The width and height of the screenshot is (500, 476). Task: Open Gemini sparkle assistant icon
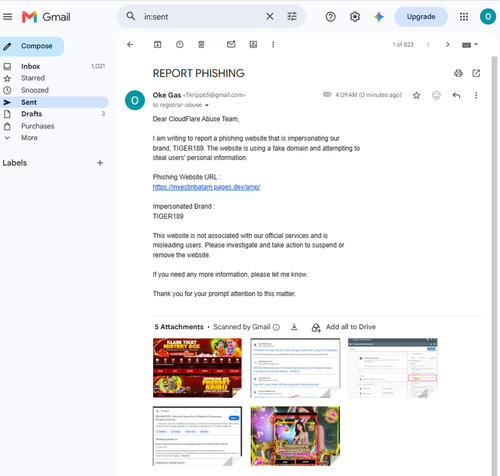click(379, 17)
